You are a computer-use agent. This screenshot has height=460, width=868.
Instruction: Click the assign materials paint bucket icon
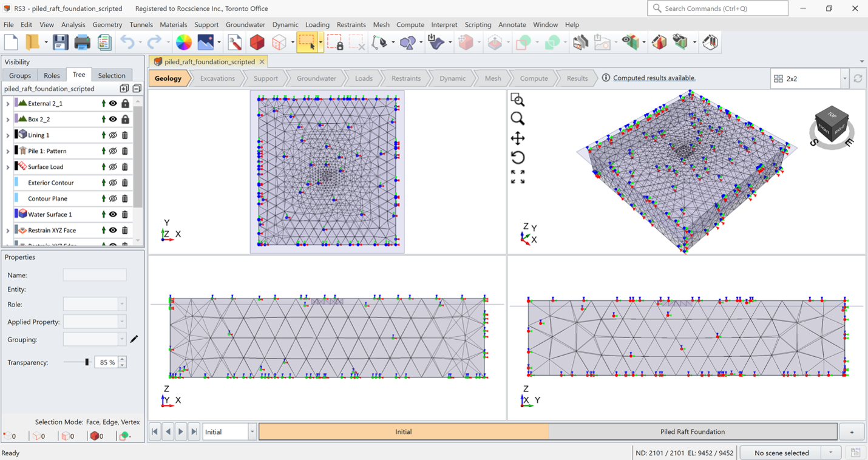pos(681,42)
